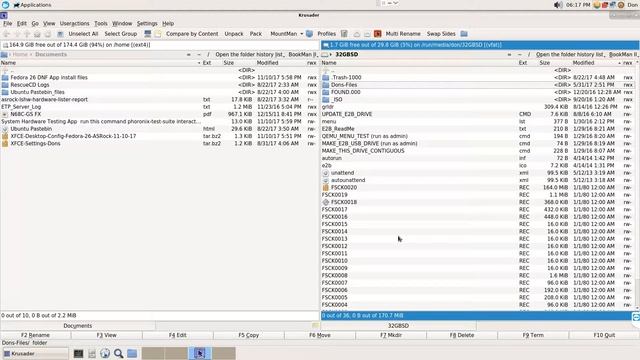Viewport: 640px width, 360px height.
Task: Select XFCE-Settings-Dons archive
Action: point(159,144)
